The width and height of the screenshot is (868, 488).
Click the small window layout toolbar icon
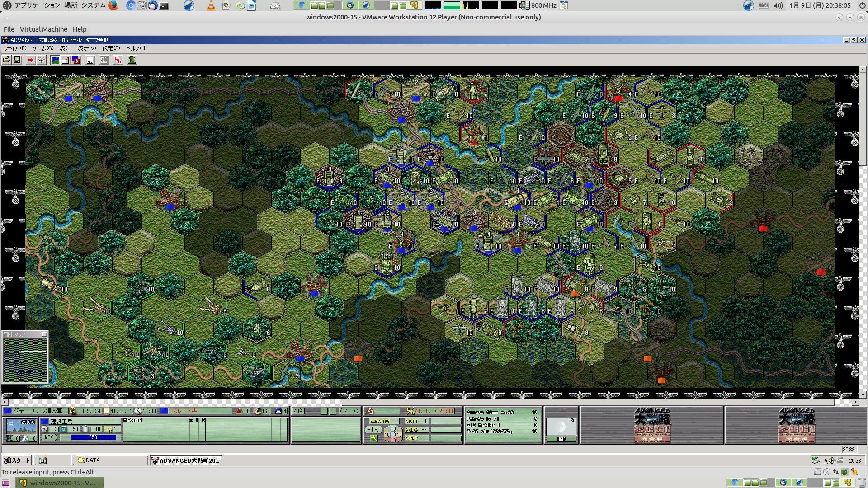[x=66, y=60]
